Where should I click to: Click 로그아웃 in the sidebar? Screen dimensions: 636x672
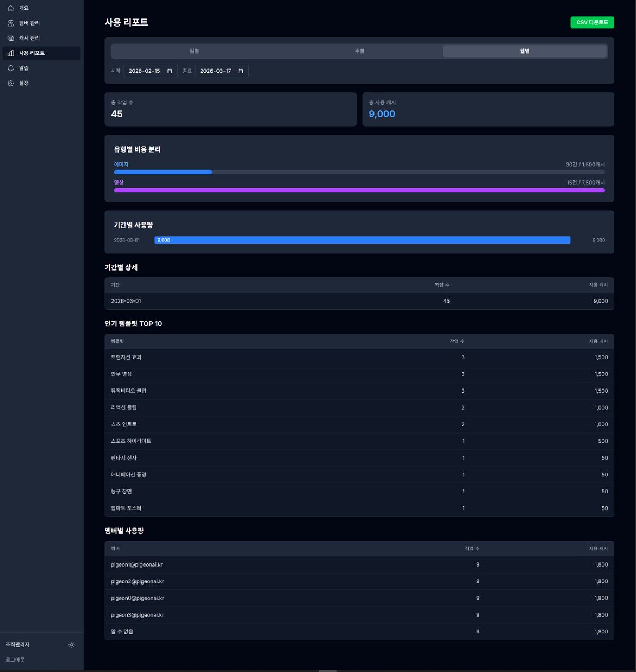coord(15,660)
